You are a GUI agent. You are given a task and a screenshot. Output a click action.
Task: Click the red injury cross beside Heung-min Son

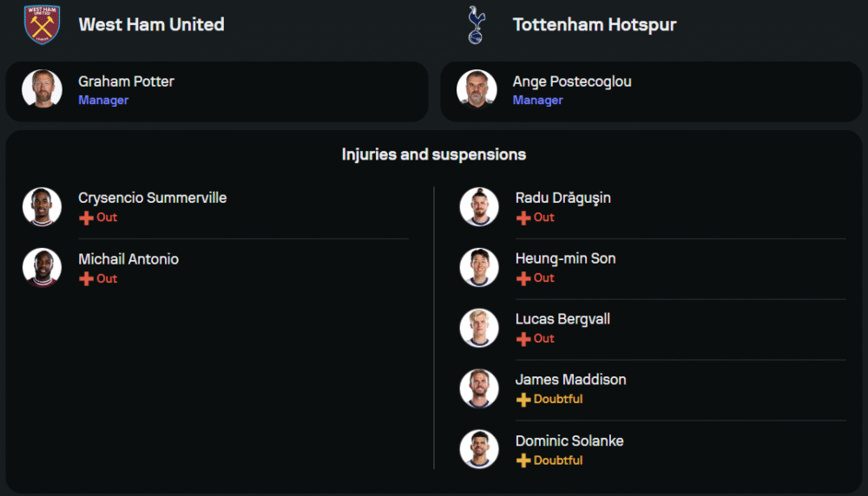click(x=523, y=278)
